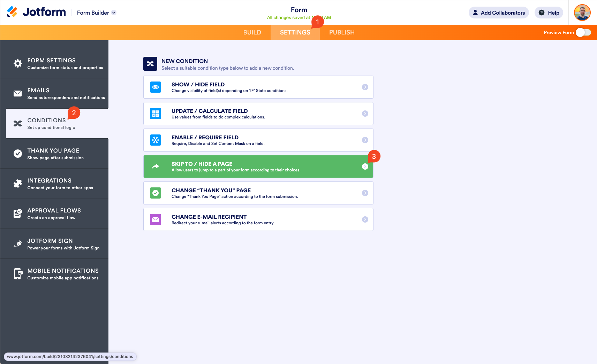Click the Thank You Page checkmark icon
The image size is (597, 364).
18,154
